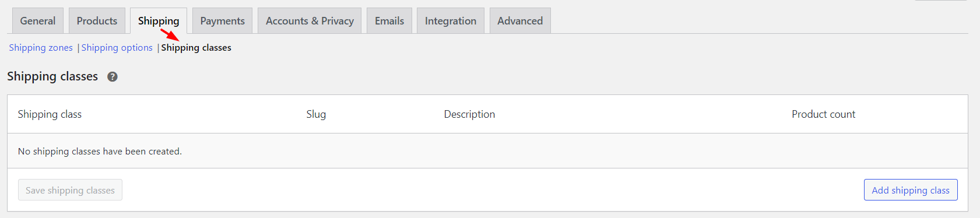Image resolution: width=980 pixels, height=218 pixels.
Task: Click the Shipping class column header
Action: pyautogui.click(x=50, y=114)
